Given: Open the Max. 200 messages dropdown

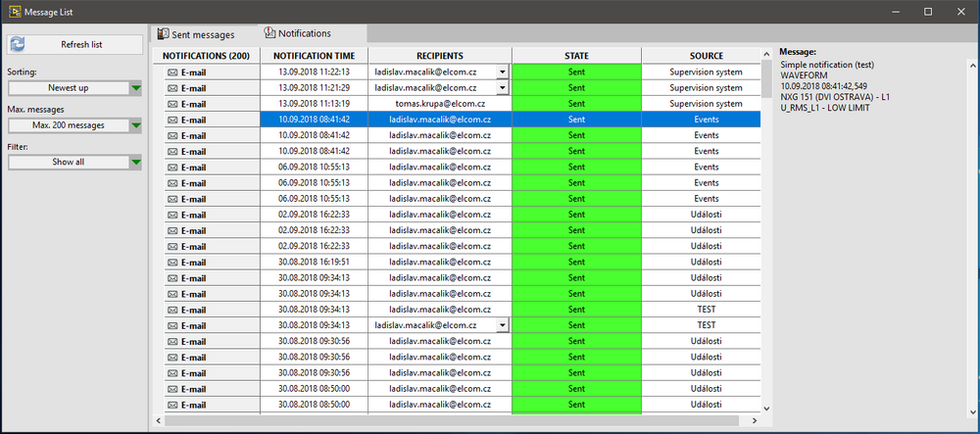Looking at the screenshot, I should point(75,125).
